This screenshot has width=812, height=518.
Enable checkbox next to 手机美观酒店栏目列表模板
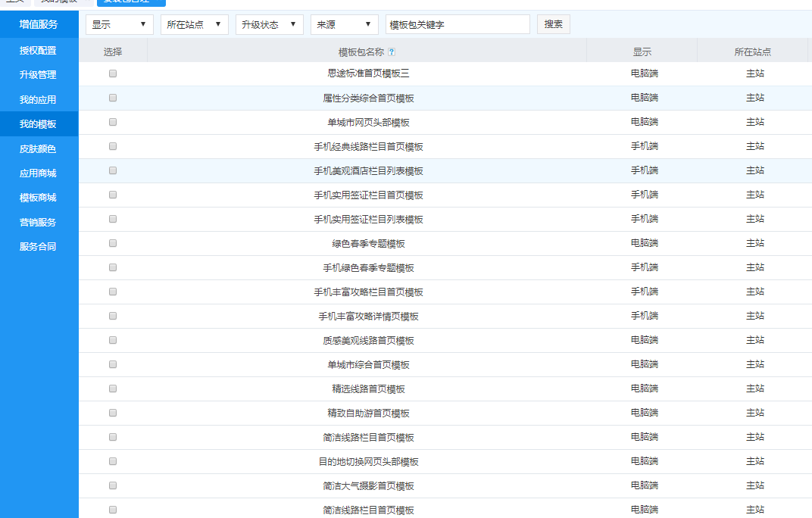(113, 170)
